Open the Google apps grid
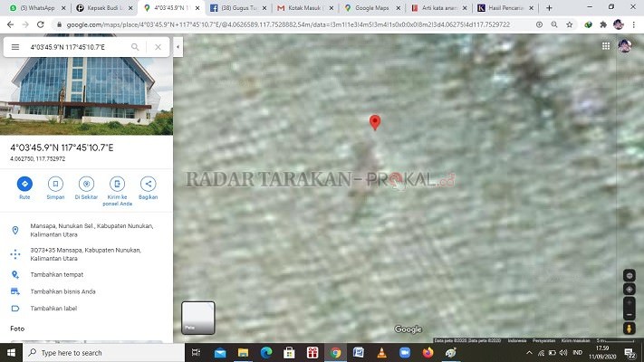 pyautogui.click(x=606, y=46)
